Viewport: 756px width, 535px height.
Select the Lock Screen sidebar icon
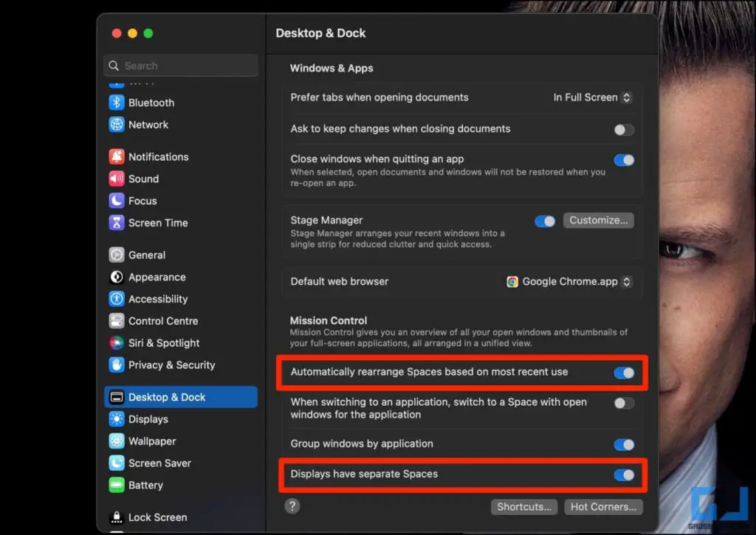coord(117,517)
